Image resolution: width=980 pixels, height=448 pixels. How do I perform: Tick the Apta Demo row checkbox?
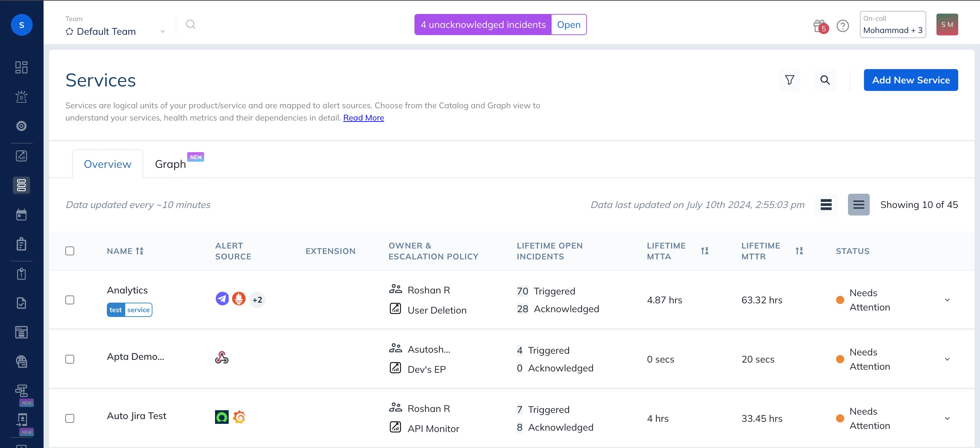(70, 359)
